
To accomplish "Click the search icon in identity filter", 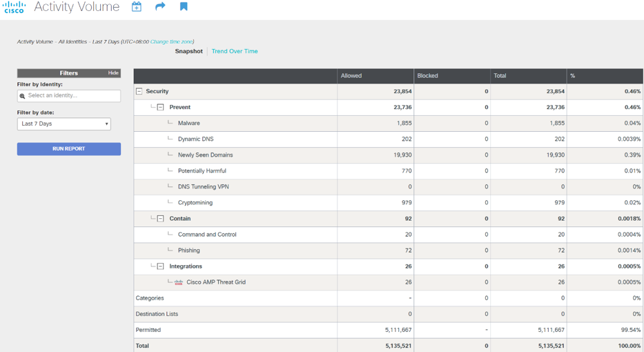I will (23, 97).
